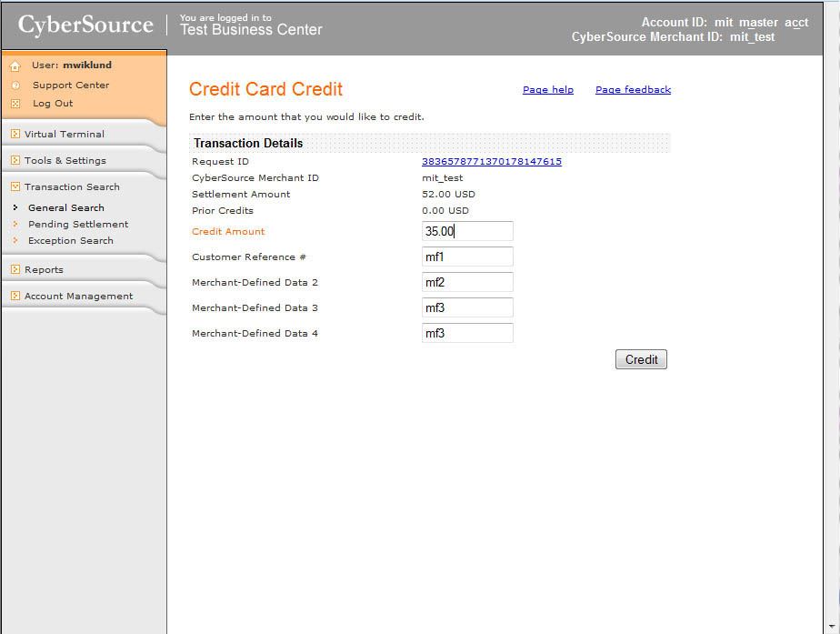Image resolution: width=840 pixels, height=634 pixels.
Task: Expand the Account Management section
Action: click(x=77, y=296)
